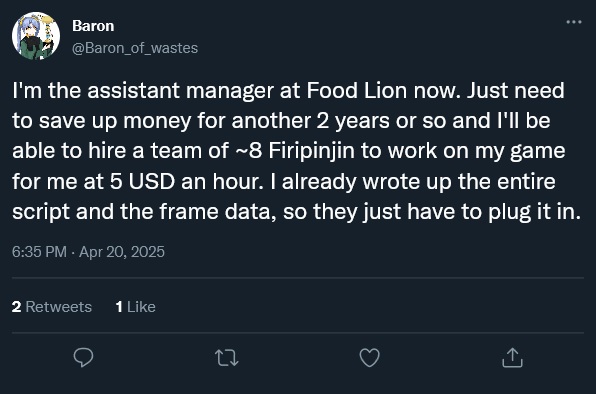Open the 6:35 PM timestamp link
596x394 pixels.
pos(39,252)
